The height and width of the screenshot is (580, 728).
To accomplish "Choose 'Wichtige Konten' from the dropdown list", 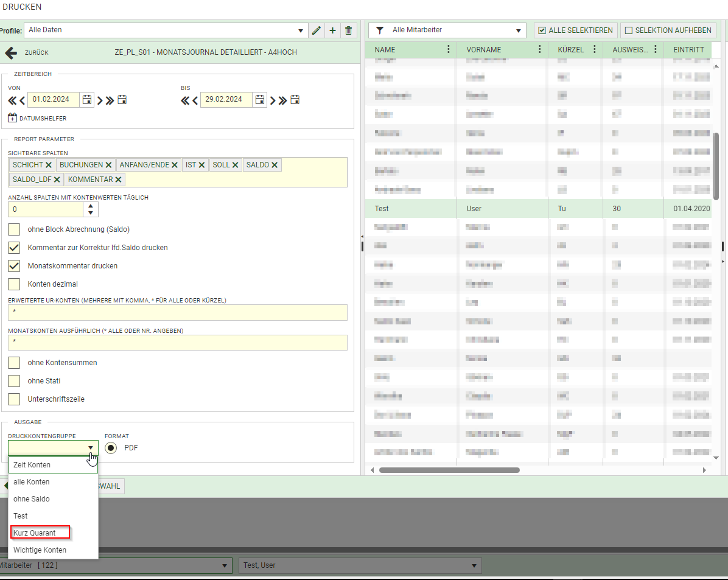I will tap(40, 550).
